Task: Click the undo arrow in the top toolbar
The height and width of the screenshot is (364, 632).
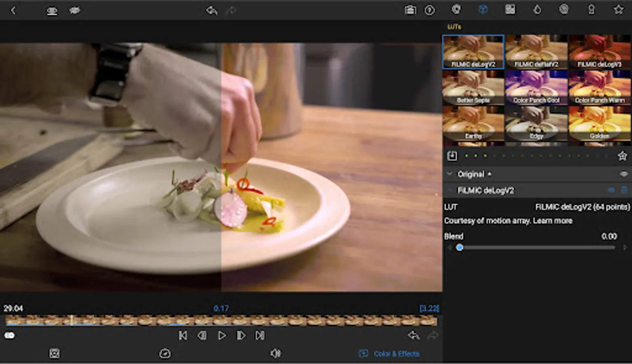Action: pyautogui.click(x=212, y=10)
